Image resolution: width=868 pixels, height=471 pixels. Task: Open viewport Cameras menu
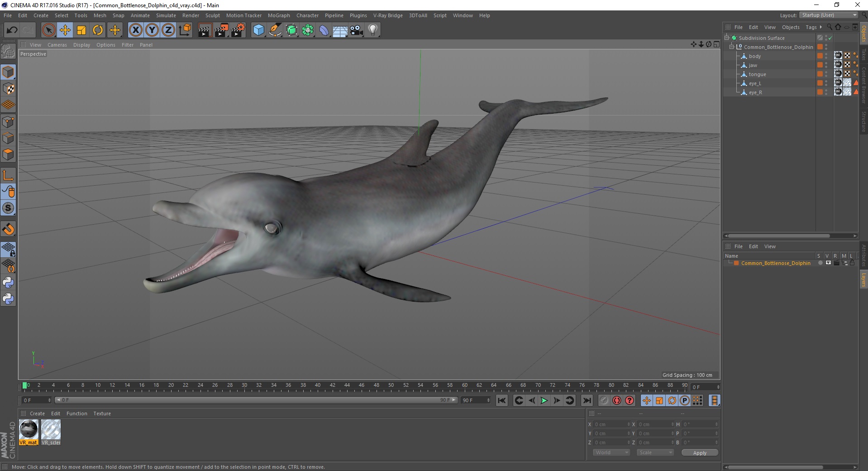click(x=57, y=45)
